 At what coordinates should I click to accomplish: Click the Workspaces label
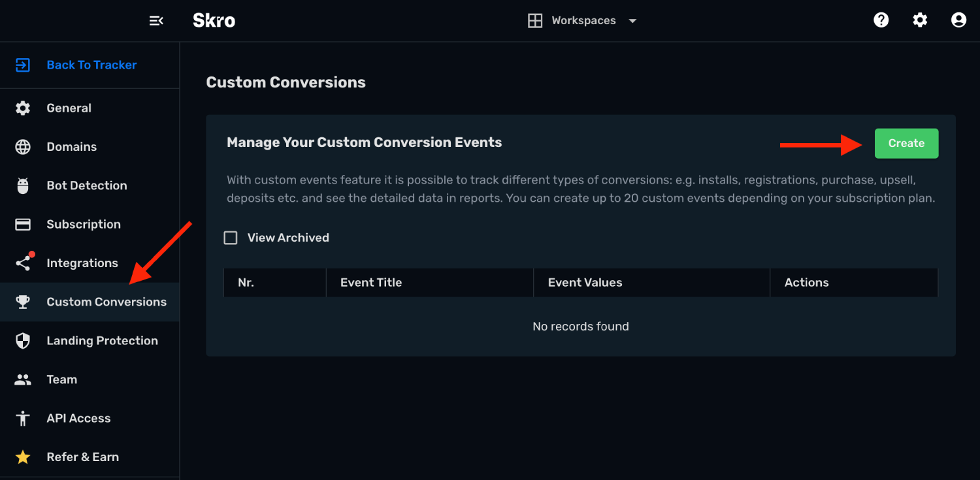583,21
